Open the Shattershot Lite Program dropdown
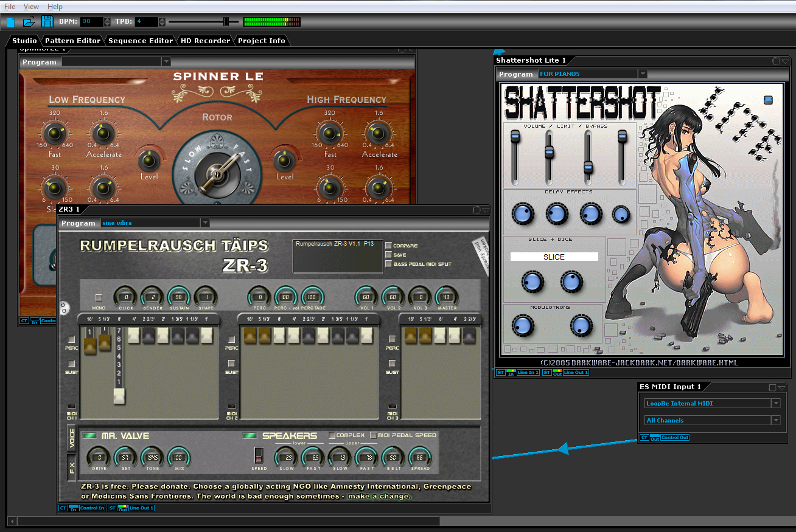The image size is (796, 532). click(x=642, y=74)
